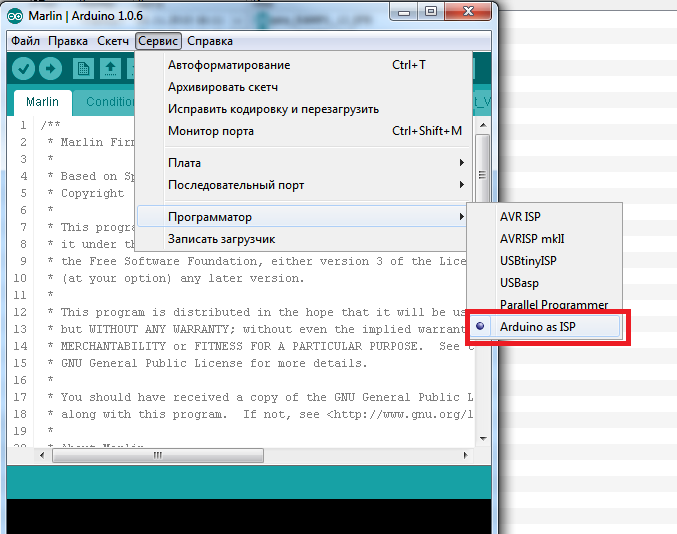The height and width of the screenshot is (534, 677).
Task: Click the vertical scrollbar thumb
Action: click(x=483, y=169)
